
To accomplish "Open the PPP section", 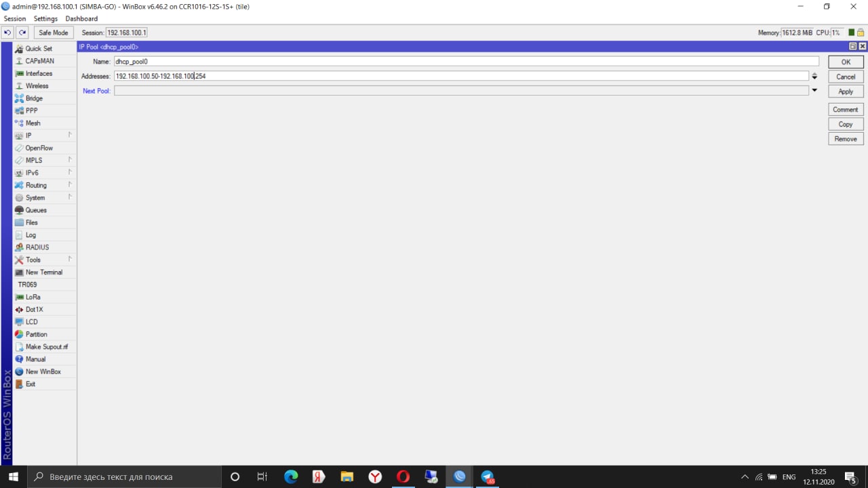I will [x=45, y=110].
